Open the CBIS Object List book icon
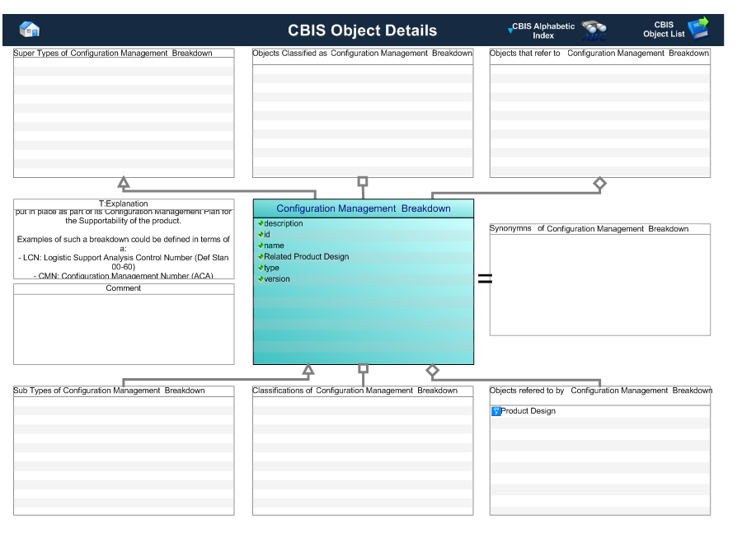Screen dimensions: 756x538 pyautogui.click(x=698, y=28)
